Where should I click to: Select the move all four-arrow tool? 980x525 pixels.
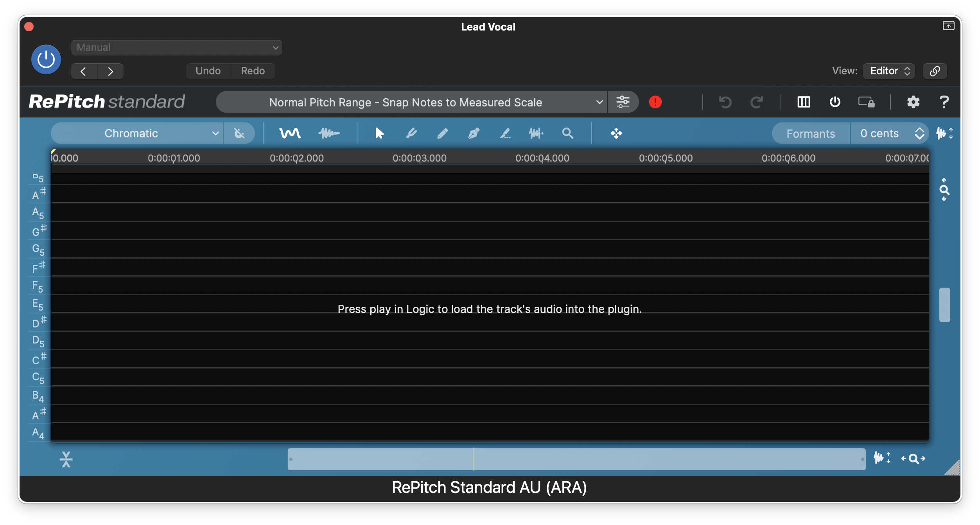(x=616, y=133)
